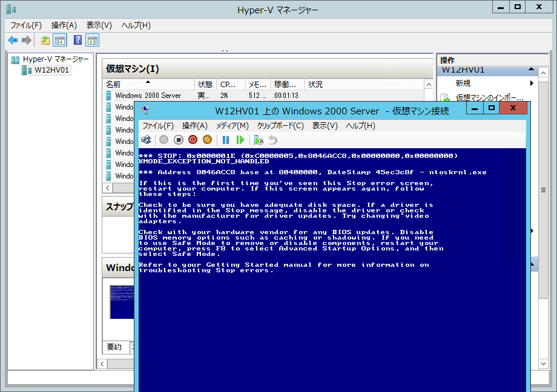Open ファイル(F) menu in VM connection window
This screenshot has height=392, width=557.
[x=158, y=126]
